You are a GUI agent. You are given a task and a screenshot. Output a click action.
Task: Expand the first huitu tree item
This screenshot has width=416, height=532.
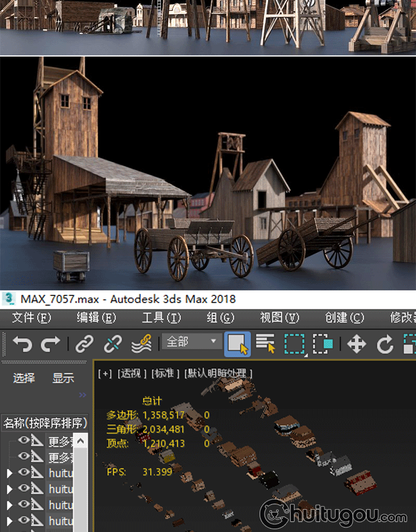coord(9,473)
